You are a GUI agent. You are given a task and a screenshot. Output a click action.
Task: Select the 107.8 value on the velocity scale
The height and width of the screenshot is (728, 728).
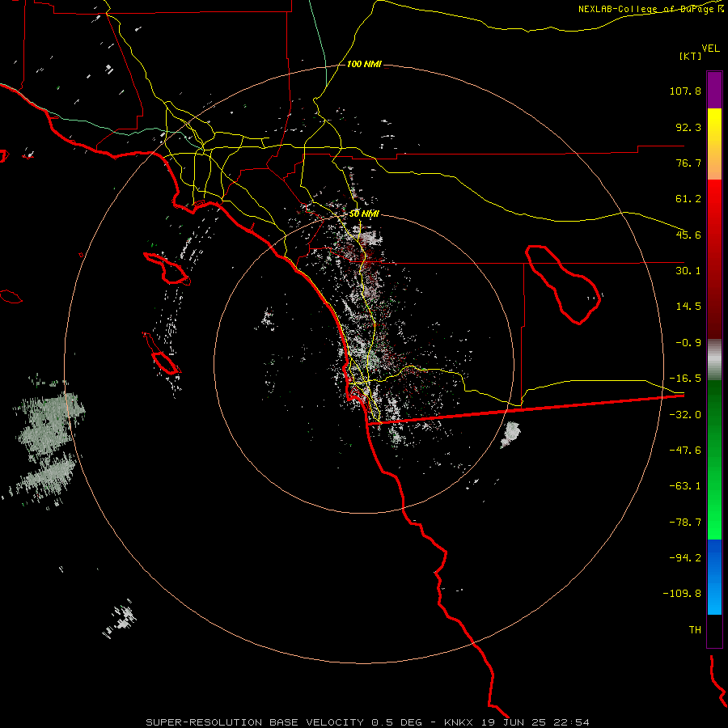685,91
